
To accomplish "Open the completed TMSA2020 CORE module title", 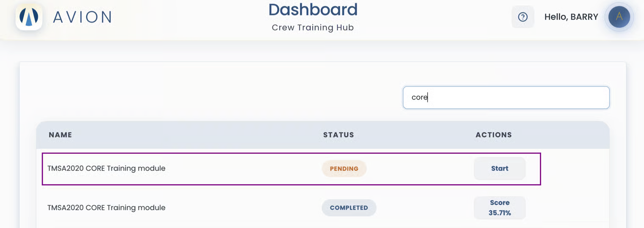I will coord(106,208).
